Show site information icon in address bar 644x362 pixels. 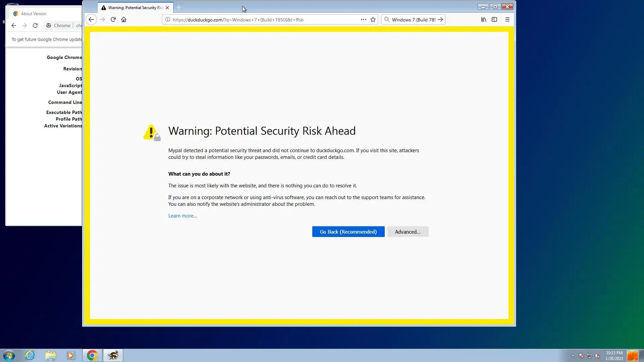tap(168, 19)
